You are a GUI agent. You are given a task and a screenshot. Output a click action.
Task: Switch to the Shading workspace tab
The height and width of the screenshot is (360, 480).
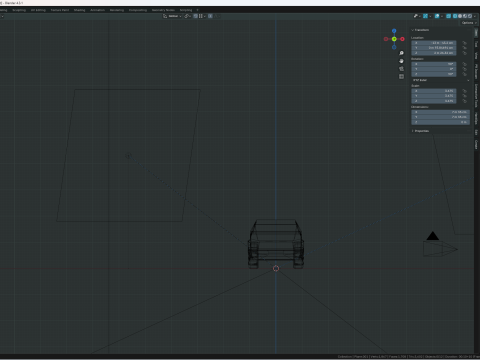(x=79, y=10)
